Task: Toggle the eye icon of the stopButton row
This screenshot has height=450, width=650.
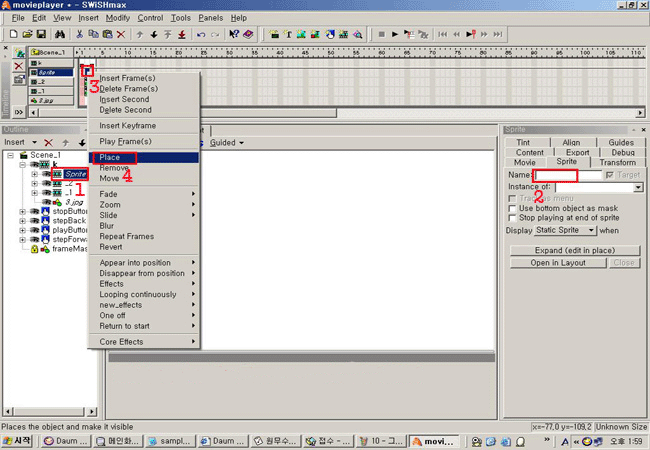Action: [x=34, y=211]
